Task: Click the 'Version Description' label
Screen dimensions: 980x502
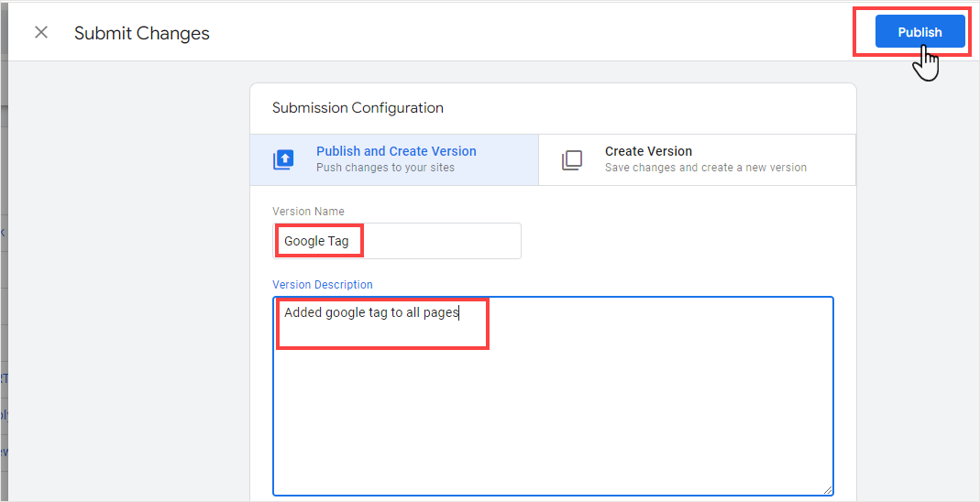Action: pos(323,284)
